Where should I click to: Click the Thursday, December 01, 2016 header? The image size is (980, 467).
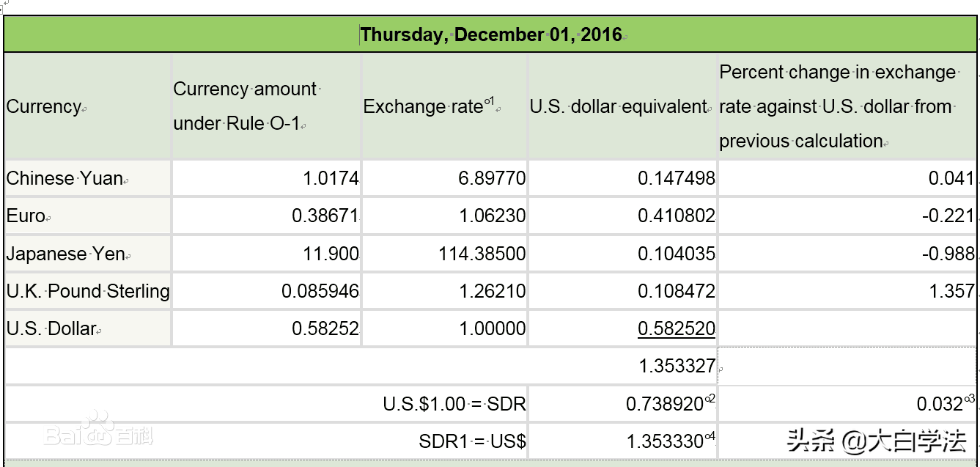(x=491, y=34)
